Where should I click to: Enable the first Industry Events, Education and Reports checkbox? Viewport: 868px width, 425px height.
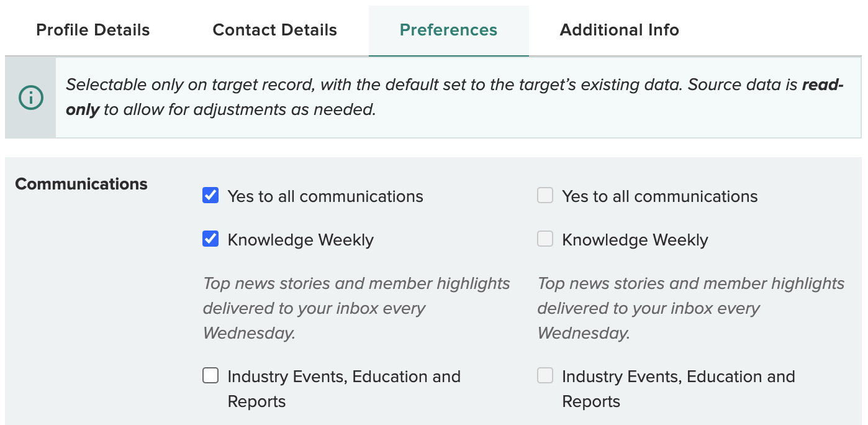[210, 376]
